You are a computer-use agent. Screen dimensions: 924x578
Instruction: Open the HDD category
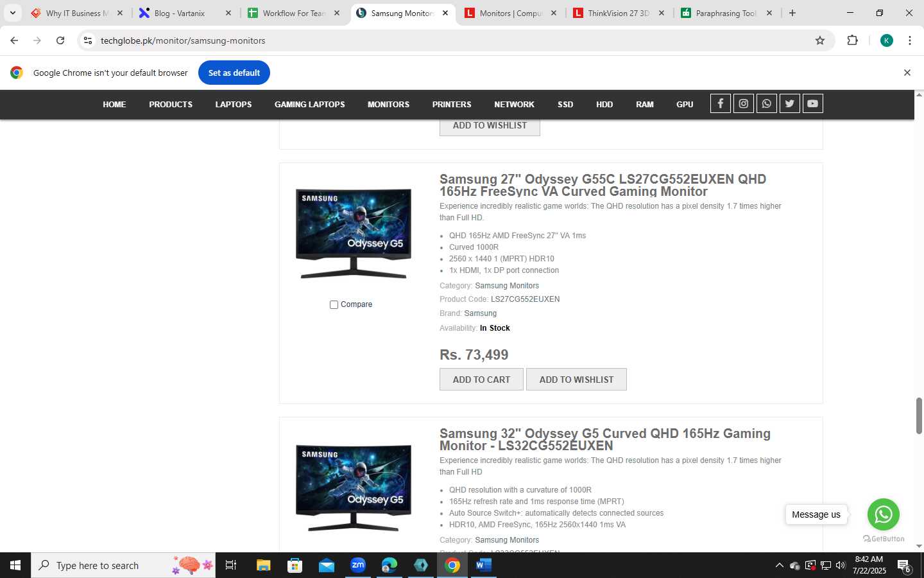604,104
